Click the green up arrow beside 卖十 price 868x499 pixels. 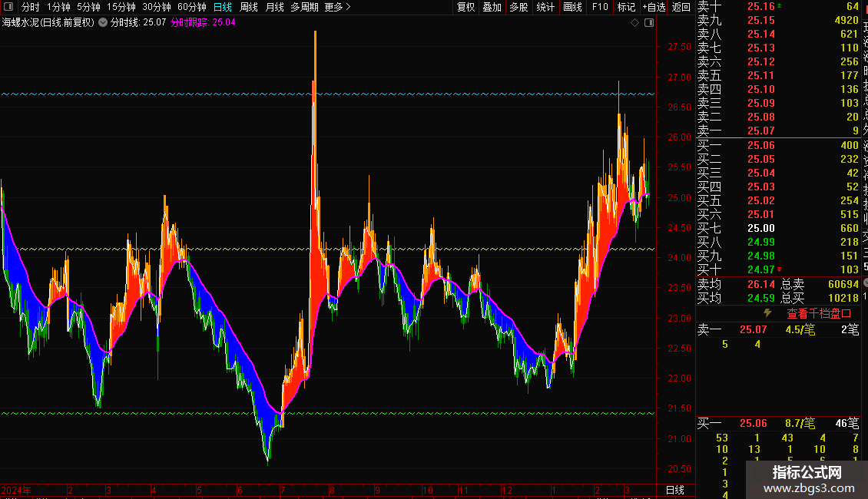(780, 6)
